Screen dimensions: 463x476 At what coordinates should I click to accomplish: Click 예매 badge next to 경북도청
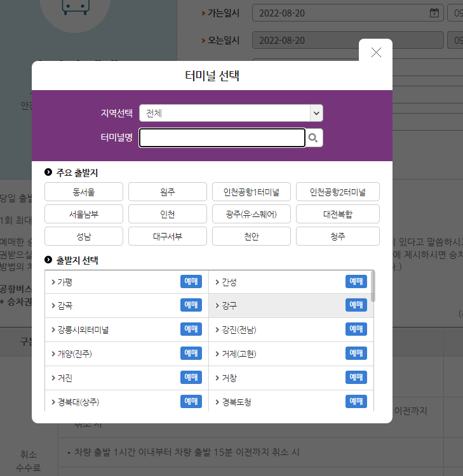click(x=356, y=401)
